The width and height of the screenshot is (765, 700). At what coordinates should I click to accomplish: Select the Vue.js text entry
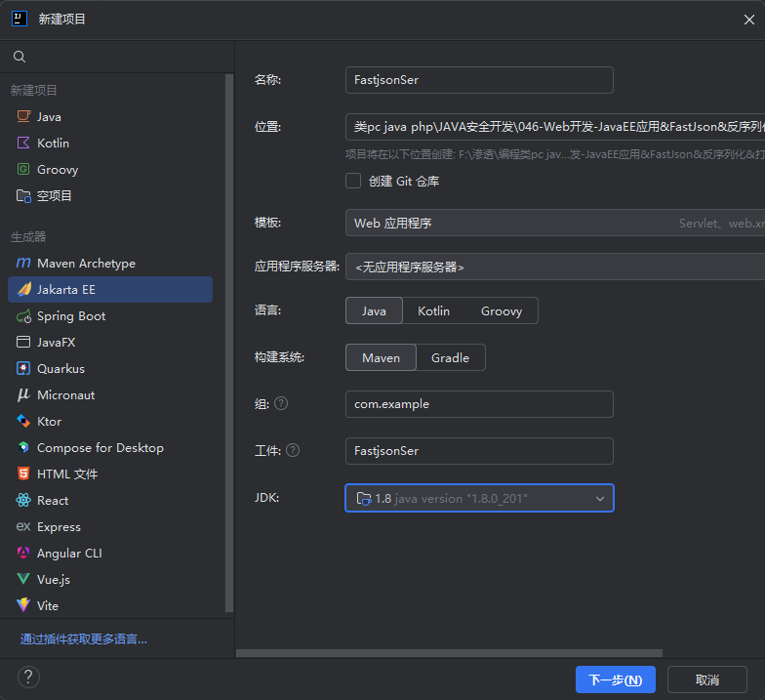pyautogui.click(x=54, y=580)
